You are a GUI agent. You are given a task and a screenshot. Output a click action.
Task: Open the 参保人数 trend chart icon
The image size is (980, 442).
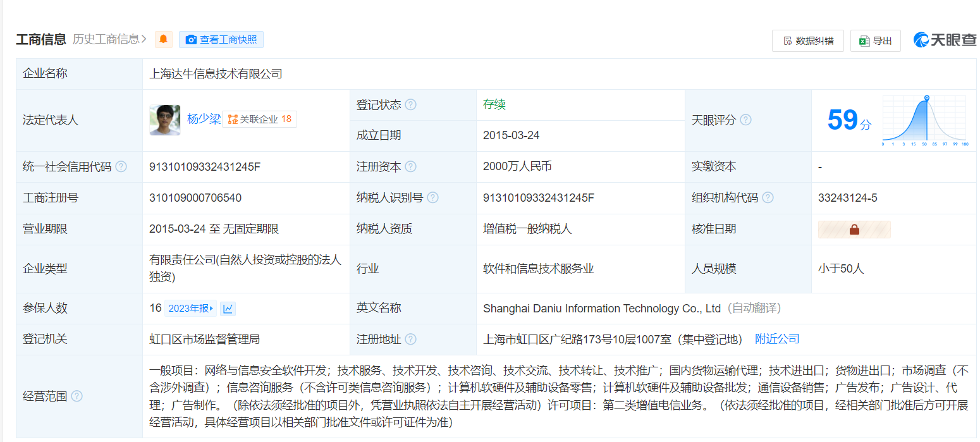[228, 309]
